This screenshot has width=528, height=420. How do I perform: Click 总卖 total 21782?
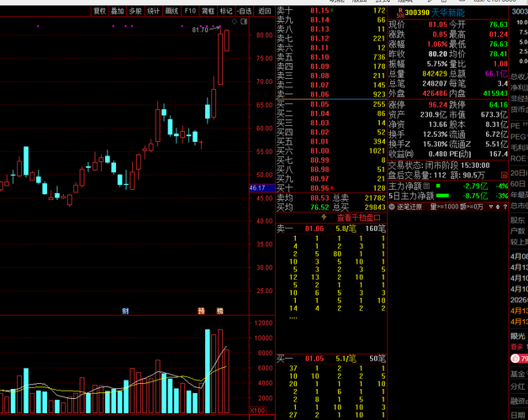point(375,198)
